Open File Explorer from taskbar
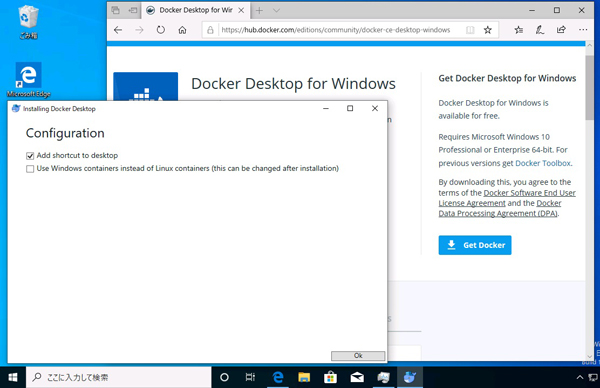 pos(304,377)
